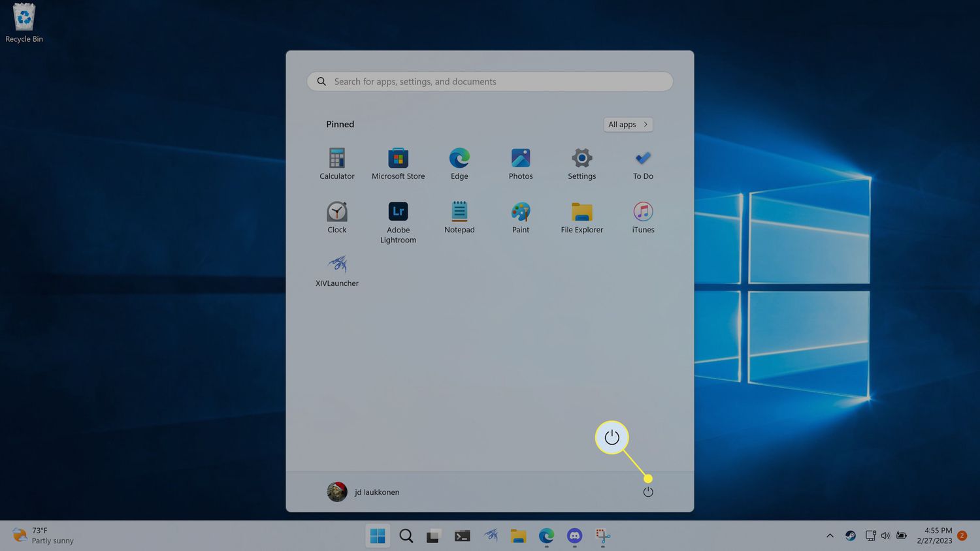Expand the All apps list

627,125
